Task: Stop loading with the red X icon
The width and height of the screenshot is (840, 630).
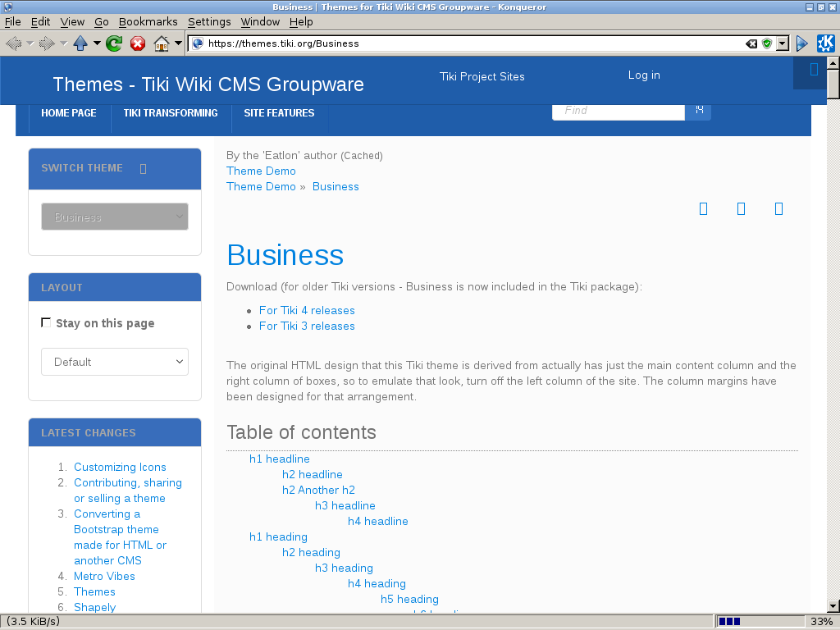Action: [x=138, y=43]
